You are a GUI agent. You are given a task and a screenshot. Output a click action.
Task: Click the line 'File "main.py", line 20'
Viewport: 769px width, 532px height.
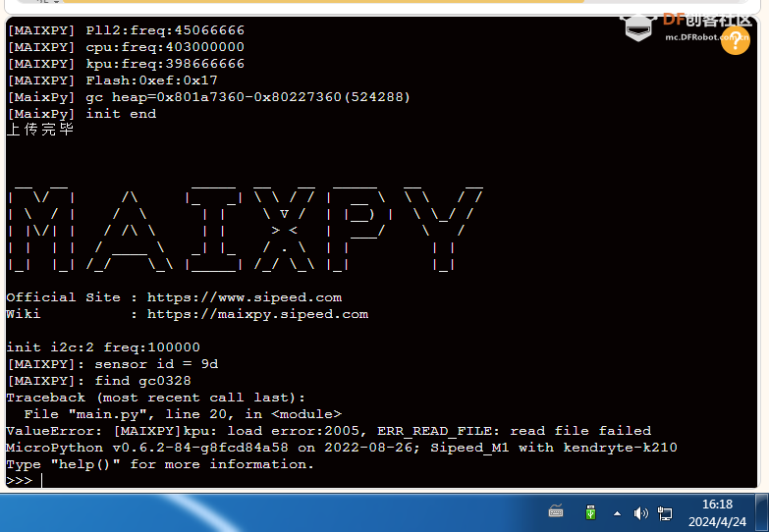click(x=183, y=414)
